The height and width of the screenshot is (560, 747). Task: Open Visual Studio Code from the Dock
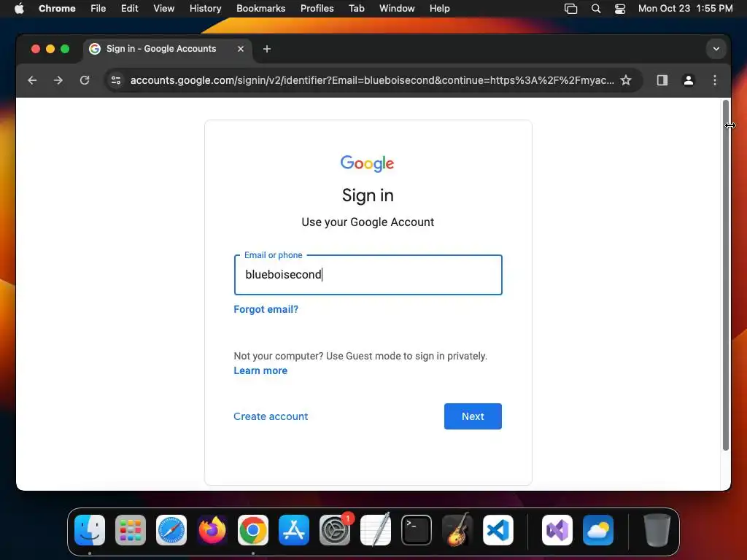498,530
